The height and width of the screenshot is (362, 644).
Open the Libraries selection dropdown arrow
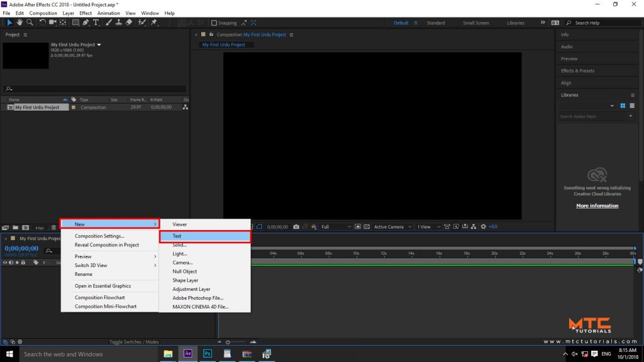(x=612, y=106)
